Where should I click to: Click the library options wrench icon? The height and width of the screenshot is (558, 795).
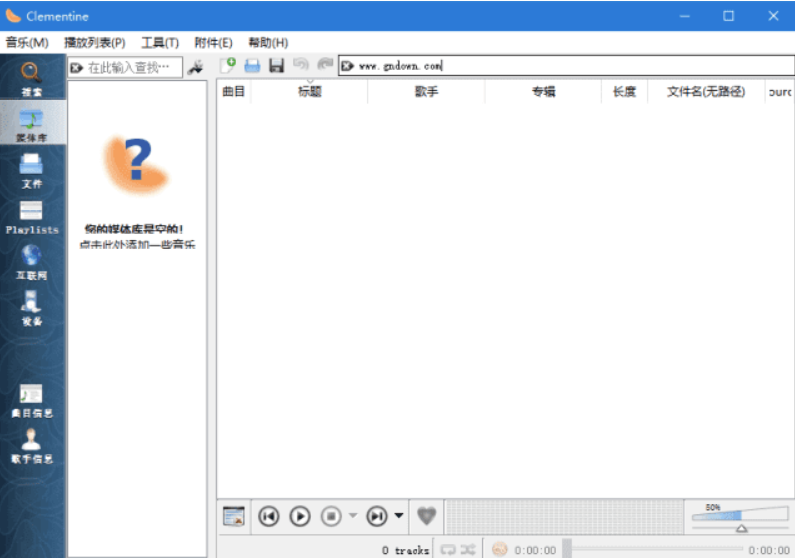pos(196,67)
